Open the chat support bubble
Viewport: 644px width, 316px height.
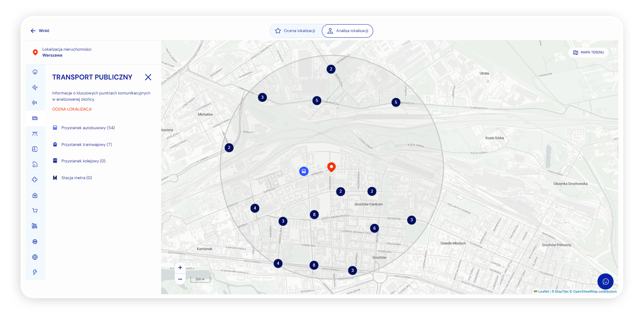click(605, 281)
